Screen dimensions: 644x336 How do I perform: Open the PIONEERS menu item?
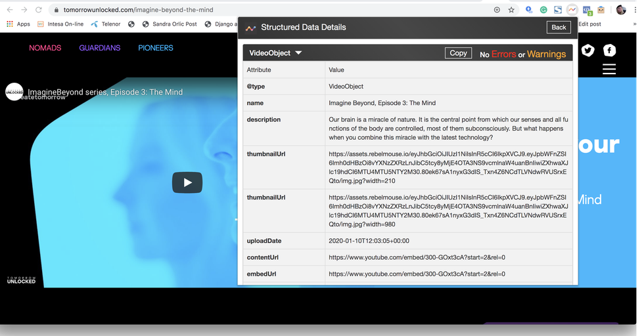click(x=156, y=48)
